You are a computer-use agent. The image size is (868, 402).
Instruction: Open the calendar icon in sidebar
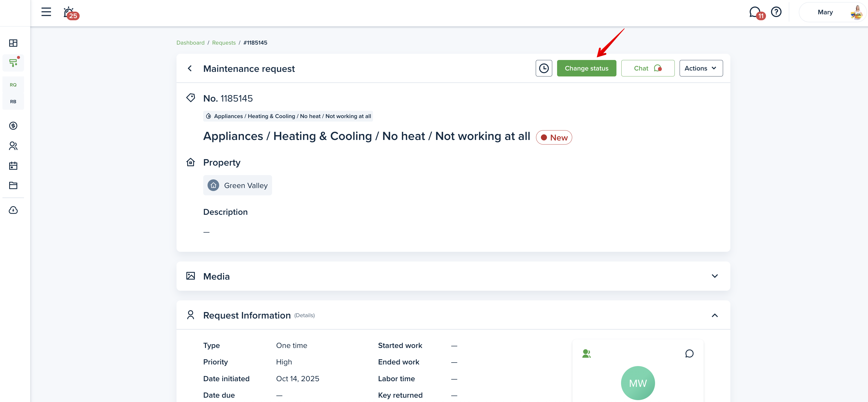(x=13, y=166)
